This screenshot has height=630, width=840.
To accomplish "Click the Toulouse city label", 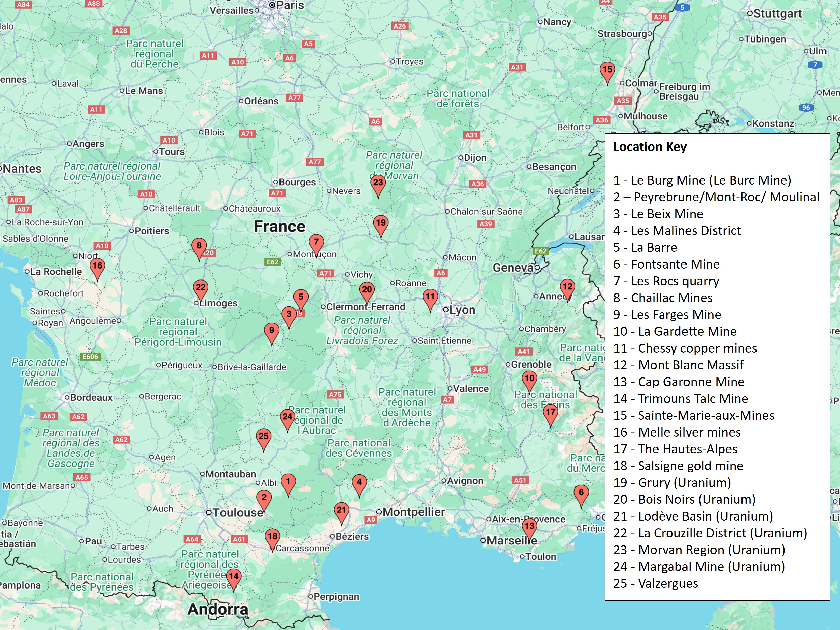I will pos(237,513).
